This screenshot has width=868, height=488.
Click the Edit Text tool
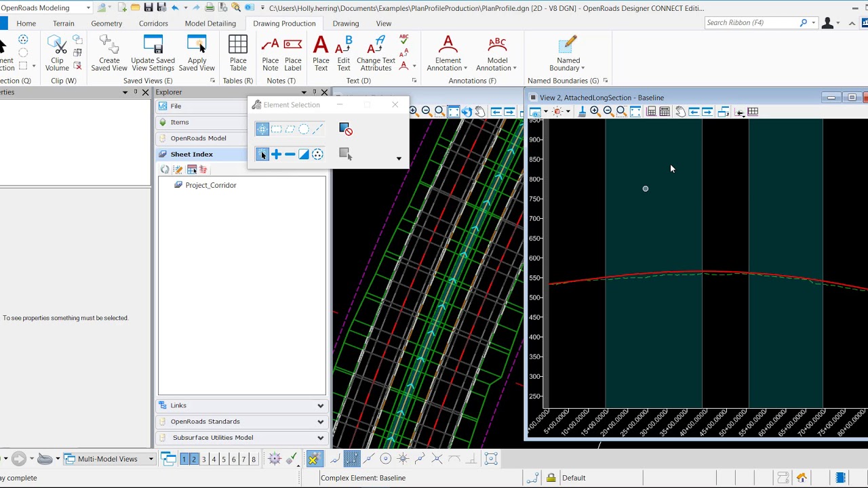pos(344,53)
